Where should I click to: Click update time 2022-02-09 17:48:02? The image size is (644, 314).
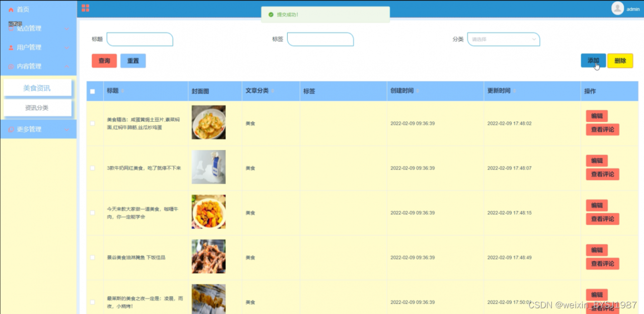[x=509, y=123]
